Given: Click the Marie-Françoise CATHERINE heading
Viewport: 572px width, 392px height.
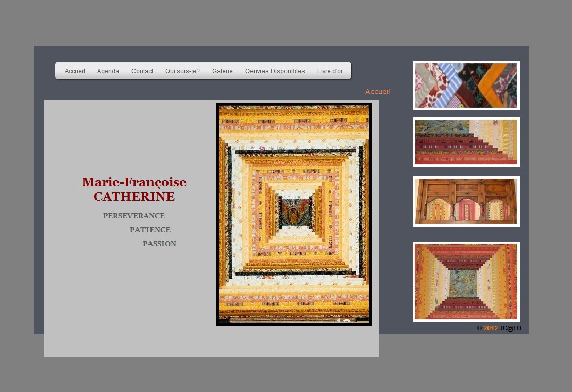Looking at the screenshot, I should [134, 189].
